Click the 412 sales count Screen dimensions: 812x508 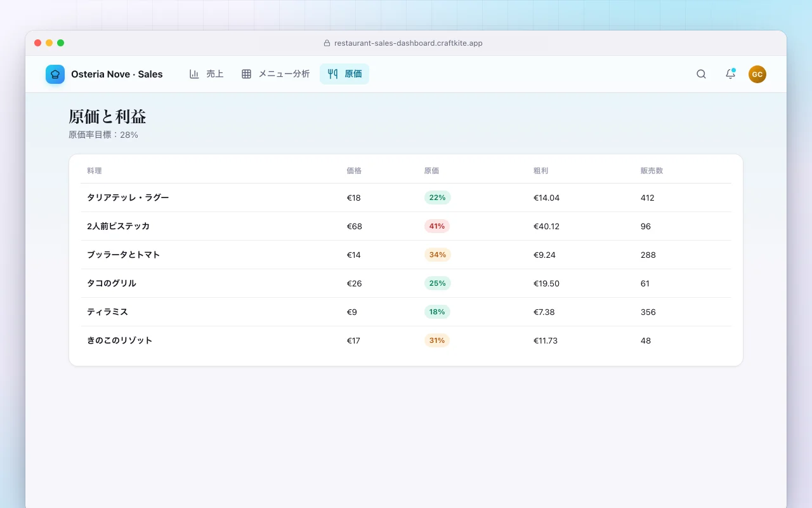point(647,197)
